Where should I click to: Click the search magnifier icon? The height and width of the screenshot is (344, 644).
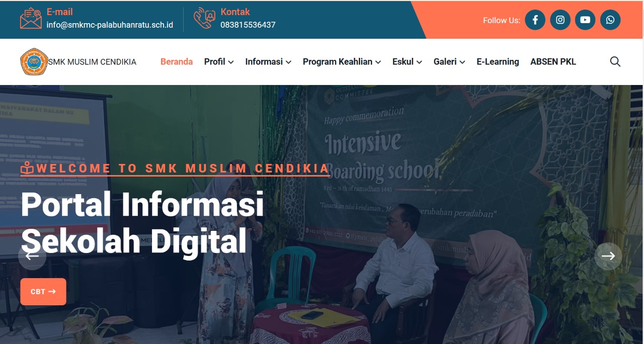click(x=615, y=62)
